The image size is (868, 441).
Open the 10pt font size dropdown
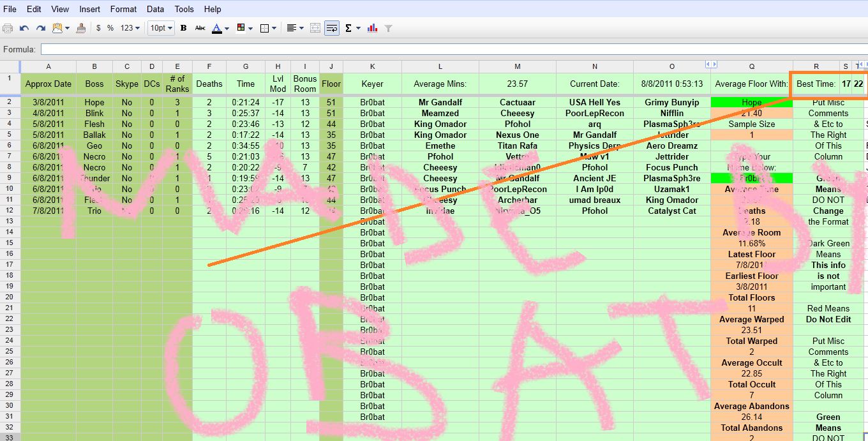point(161,28)
